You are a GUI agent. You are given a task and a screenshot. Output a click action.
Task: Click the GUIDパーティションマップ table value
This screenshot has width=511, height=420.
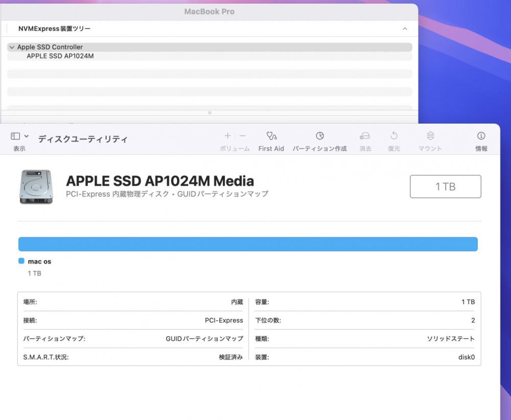tap(204, 339)
